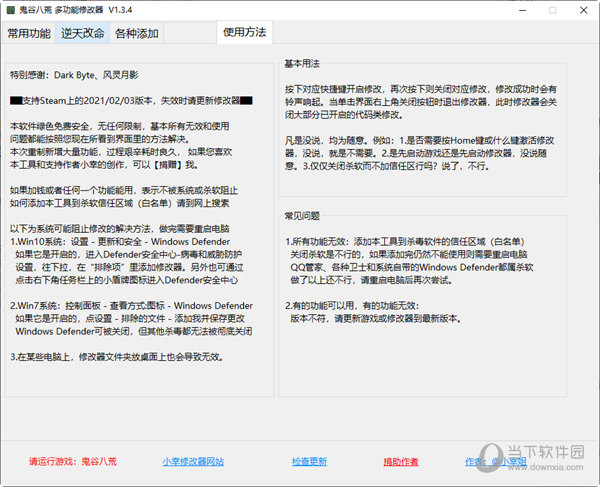This screenshot has width=600, height=487.
Task: Click the 基本用法 group heading
Action: pyautogui.click(x=302, y=64)
